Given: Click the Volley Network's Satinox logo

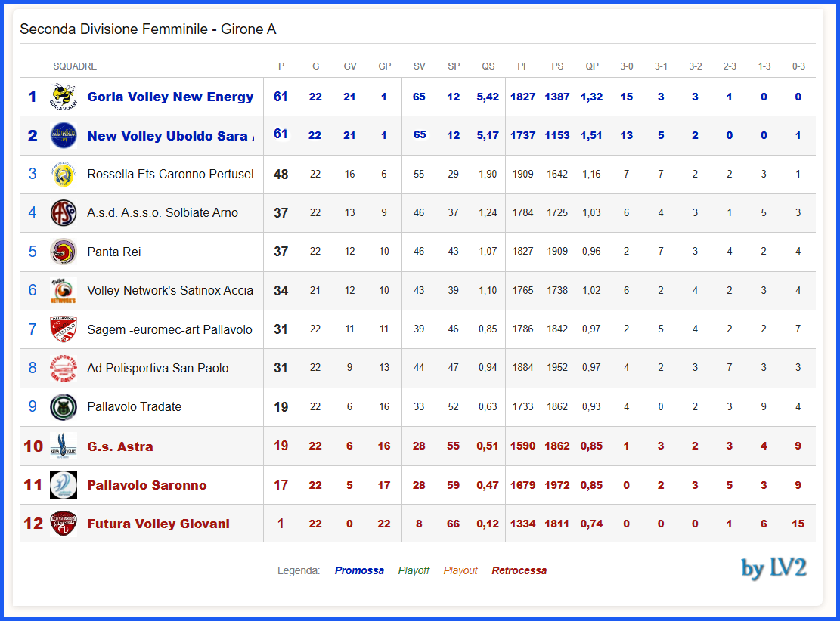Looking at the screenshot, I should click(x=64, y=290).
